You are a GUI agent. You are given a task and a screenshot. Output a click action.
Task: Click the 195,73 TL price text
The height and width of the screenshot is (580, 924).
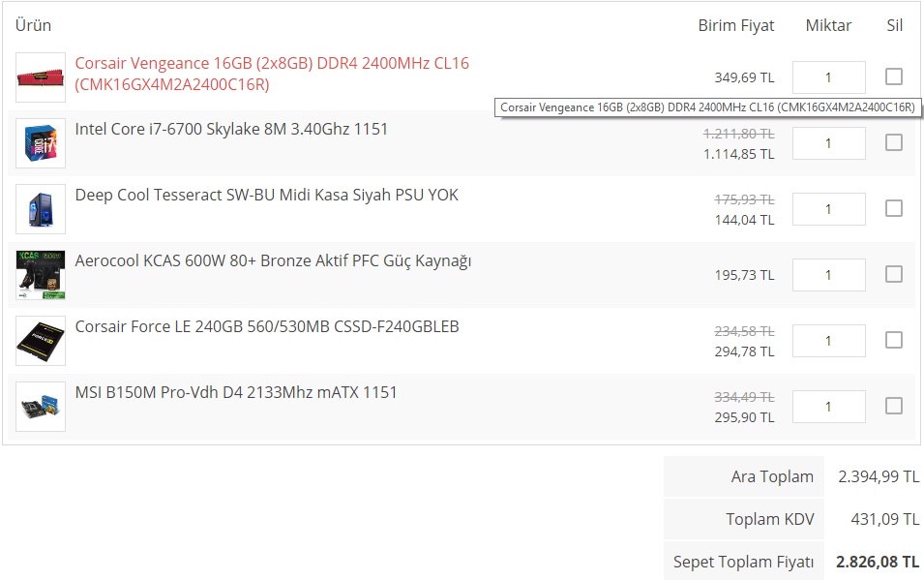[x=744, y=275]
